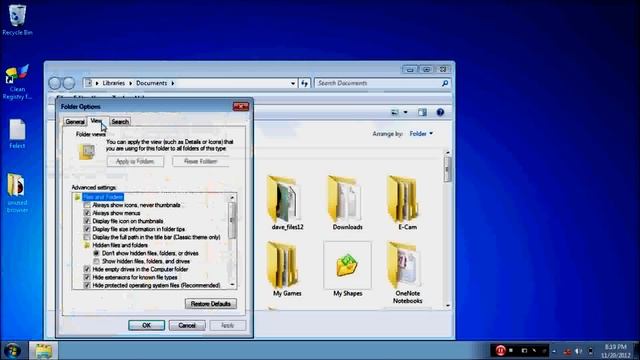Open the address bar history dropdown
The width and height of the screenshot is (640, 360).
point(293,83)
